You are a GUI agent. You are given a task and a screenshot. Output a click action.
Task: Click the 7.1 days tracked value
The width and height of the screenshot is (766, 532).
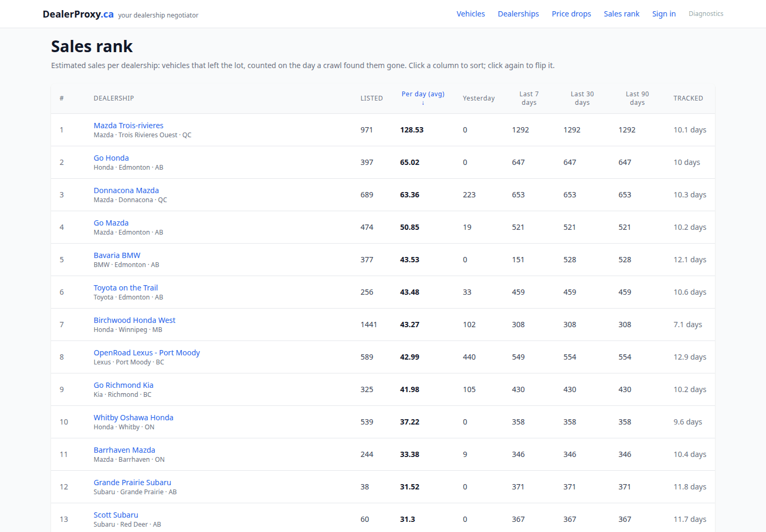click(x=688, y=325)
